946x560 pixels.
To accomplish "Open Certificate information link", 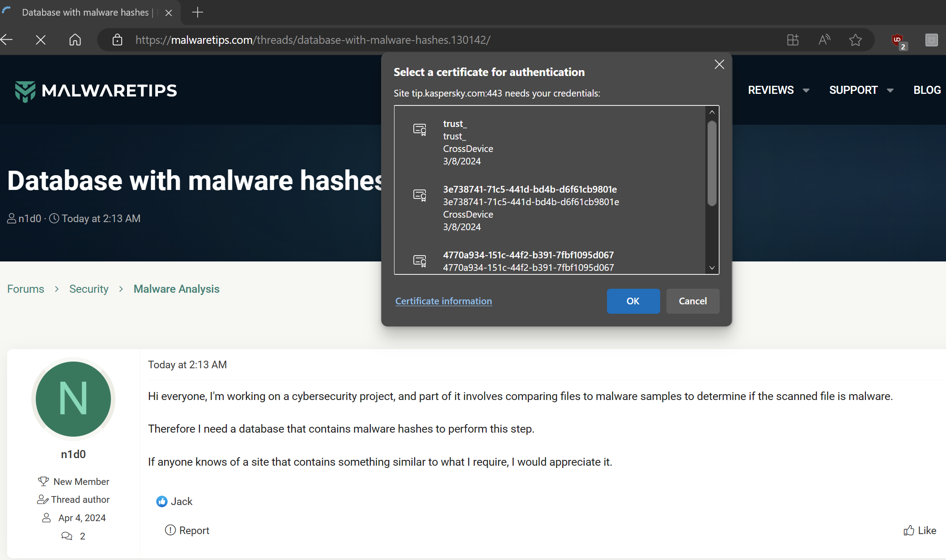I will (x=443, y=301).
